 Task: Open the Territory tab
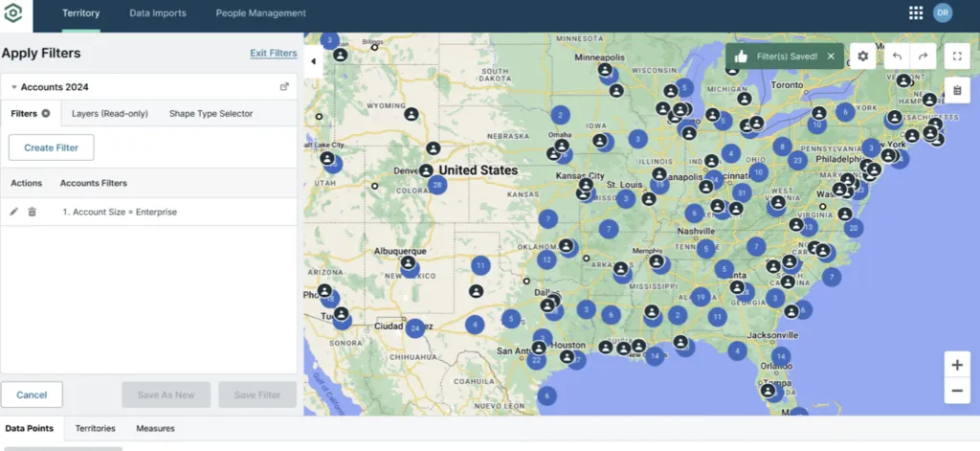click(x=80, y=13)
